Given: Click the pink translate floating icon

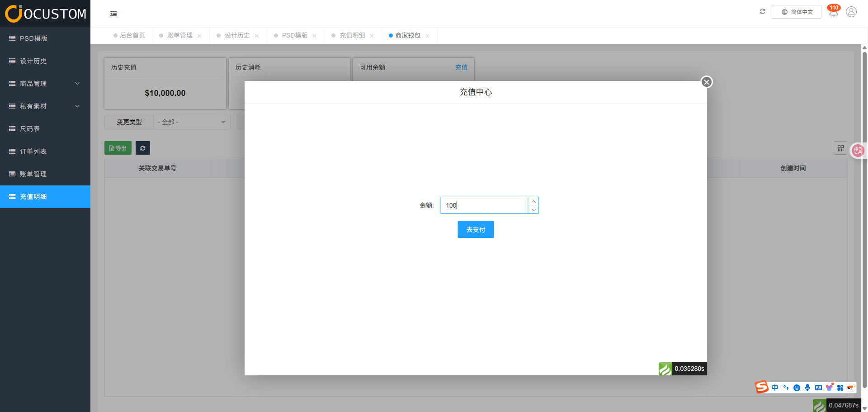Looking at the screenshot, I should tap(858, 151).
